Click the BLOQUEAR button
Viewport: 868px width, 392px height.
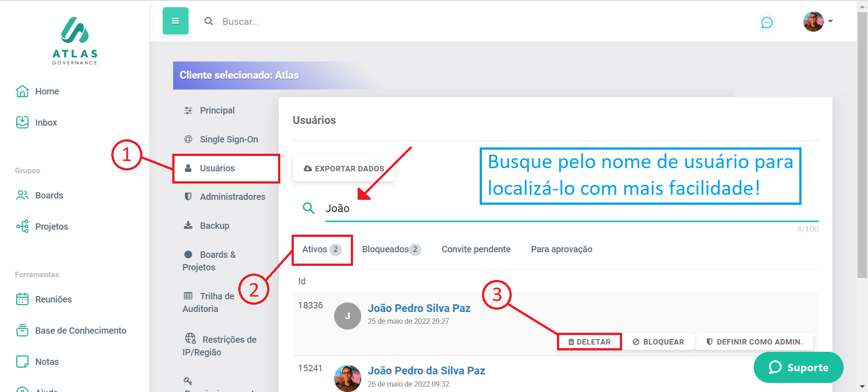pos(658,342)
